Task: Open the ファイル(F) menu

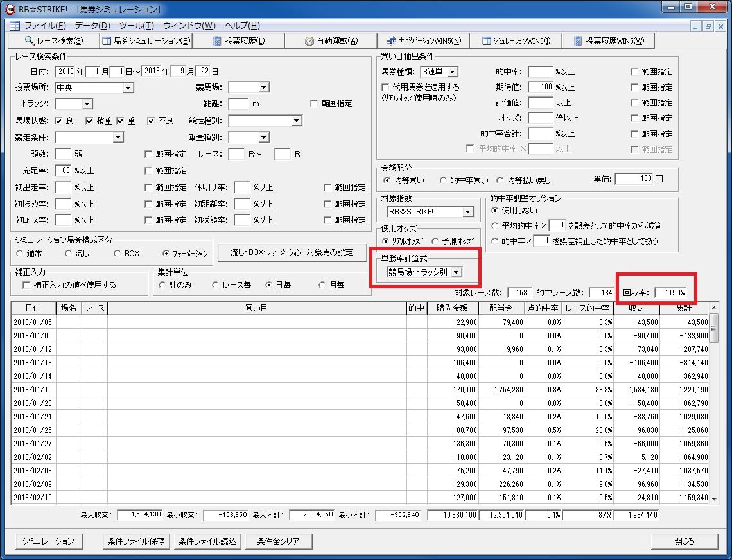Action: 46,26
